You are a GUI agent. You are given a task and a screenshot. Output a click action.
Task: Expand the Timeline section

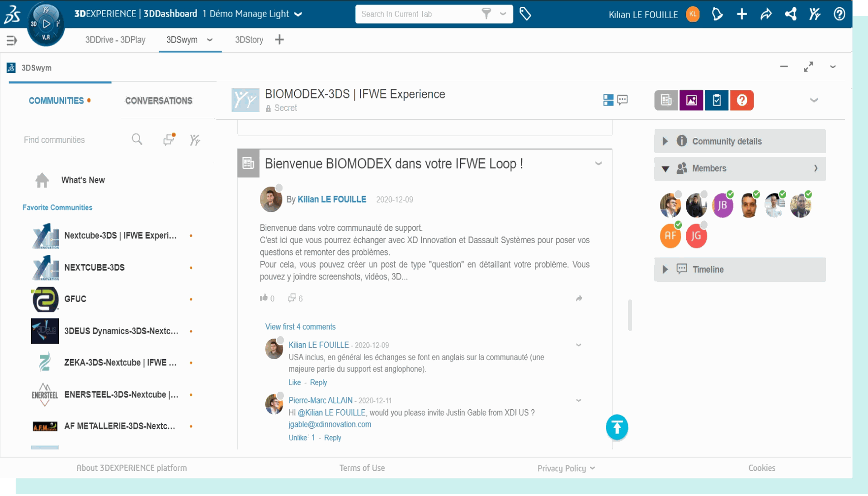tap(666, 269)
